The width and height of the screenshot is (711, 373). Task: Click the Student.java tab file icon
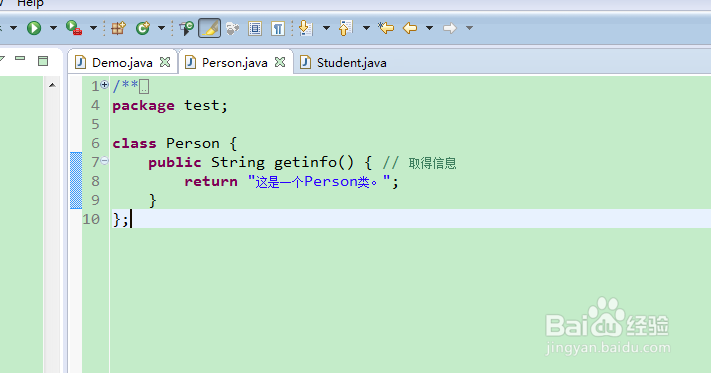(x=305, y=62)
